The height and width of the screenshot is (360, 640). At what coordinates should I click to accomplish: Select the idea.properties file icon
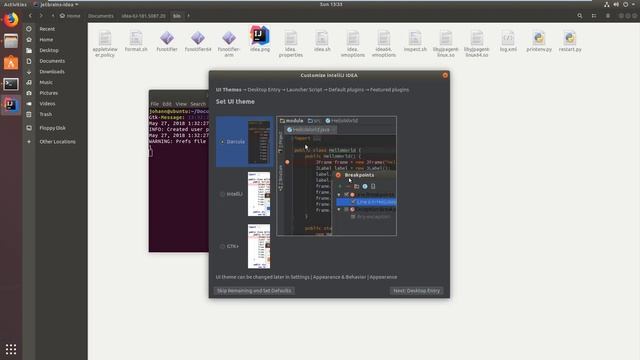[291, 44]
